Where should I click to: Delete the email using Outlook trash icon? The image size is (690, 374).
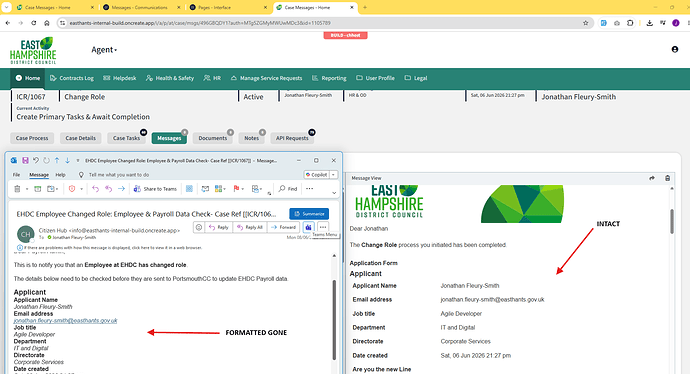17,189
